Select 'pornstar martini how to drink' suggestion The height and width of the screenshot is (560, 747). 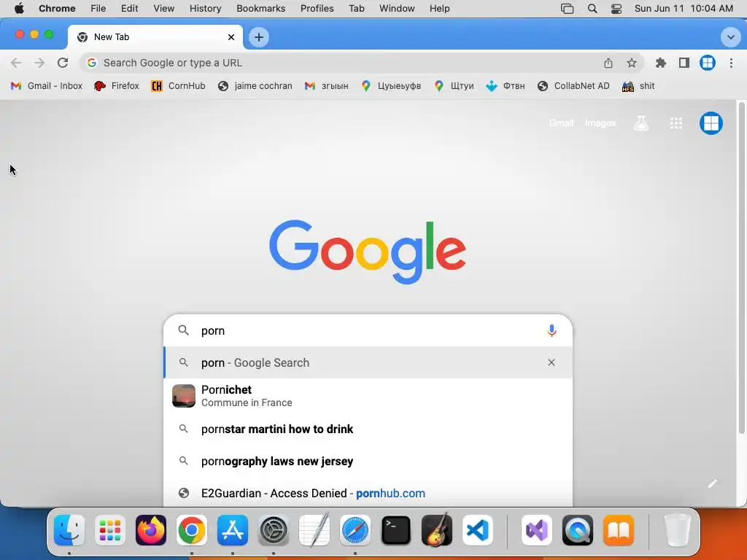pyautogui.click(x=368, y=429)
